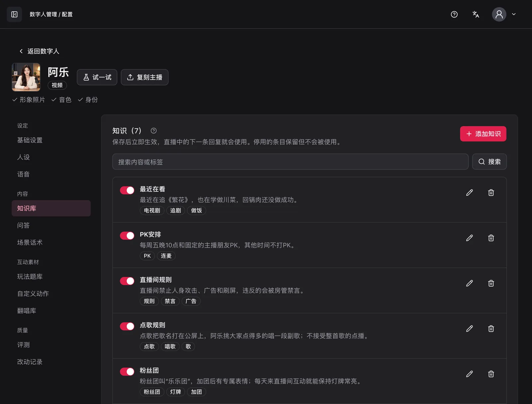Disable the PK安排 knowledge toggle
This screenshot has height=404, width=532.
pyautogui.click(x=127, y=236)
